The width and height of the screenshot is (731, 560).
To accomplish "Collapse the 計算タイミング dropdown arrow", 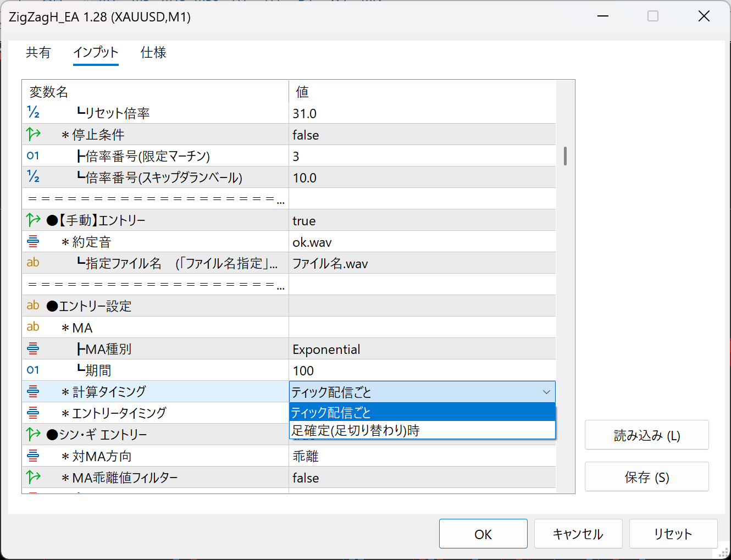I will coord(546,392).
